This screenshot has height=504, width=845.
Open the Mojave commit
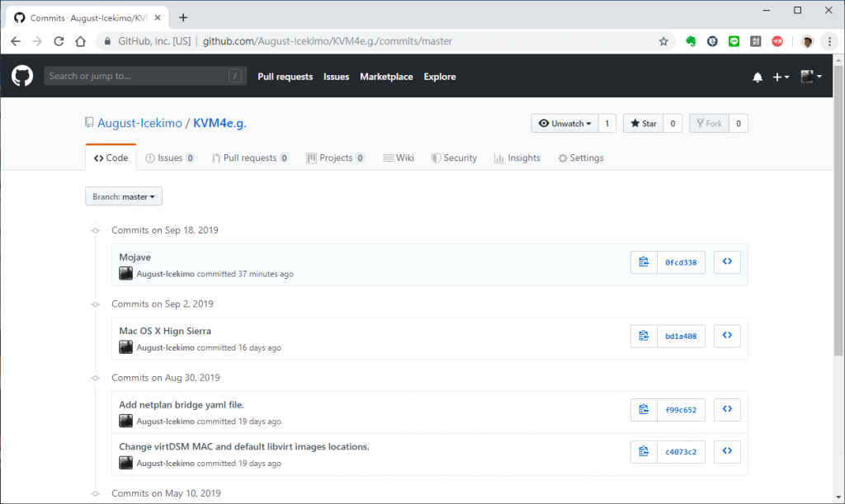pos(135,257)
